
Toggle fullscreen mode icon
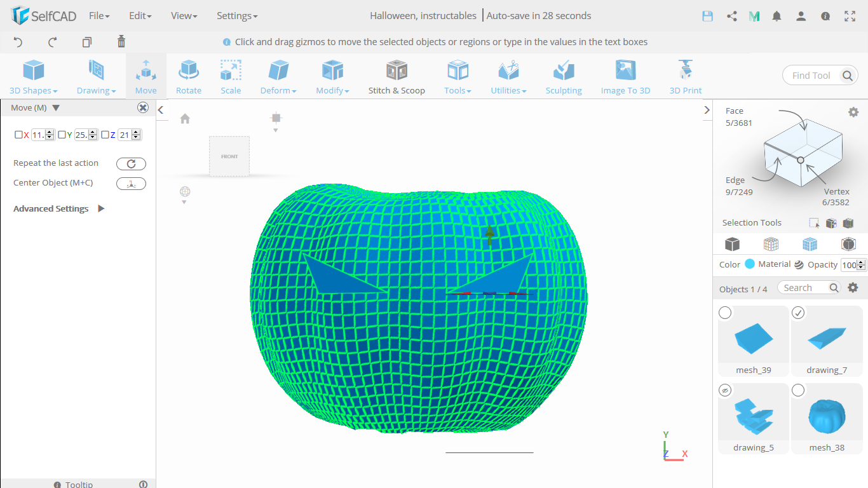coord(850,16)
